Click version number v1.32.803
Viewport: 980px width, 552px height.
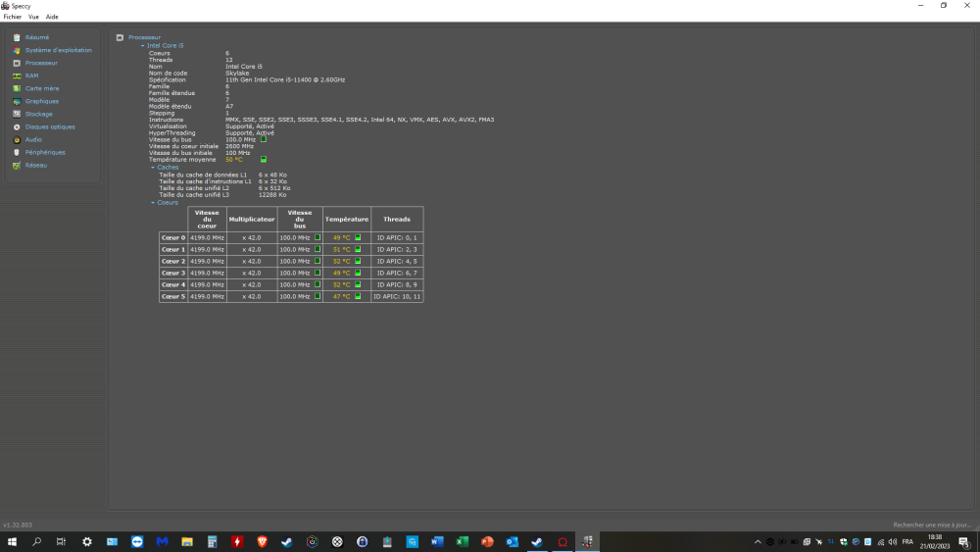point(18,526)
